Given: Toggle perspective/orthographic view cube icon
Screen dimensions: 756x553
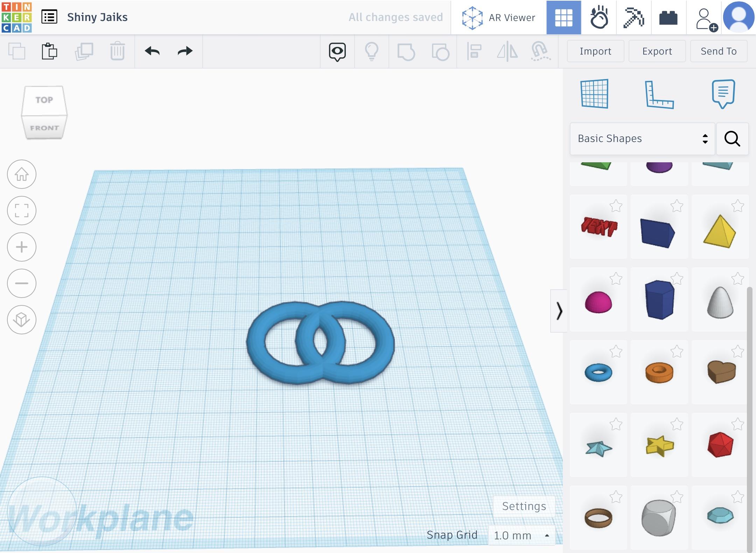Looking at the screenshot, I should coord(22,320).
